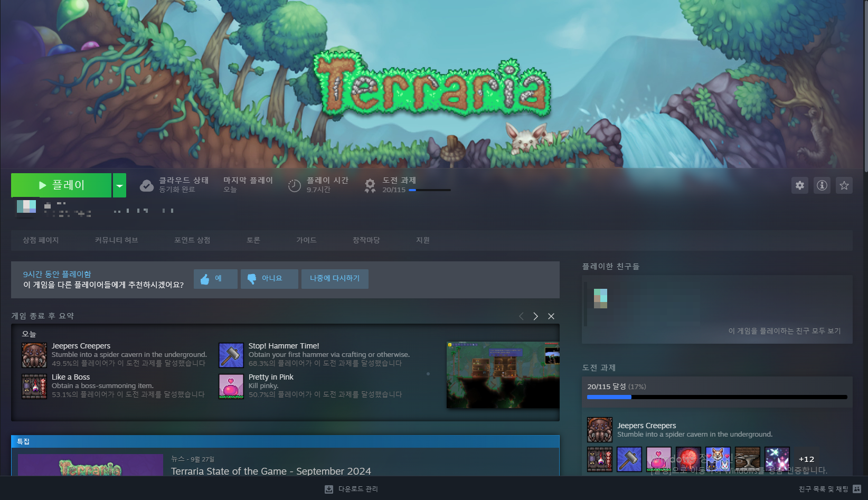Click the 아니요 thumbs-down button
Image resolution: width=868 pixels, height=500 pixels.
click(x=269, y=279)
